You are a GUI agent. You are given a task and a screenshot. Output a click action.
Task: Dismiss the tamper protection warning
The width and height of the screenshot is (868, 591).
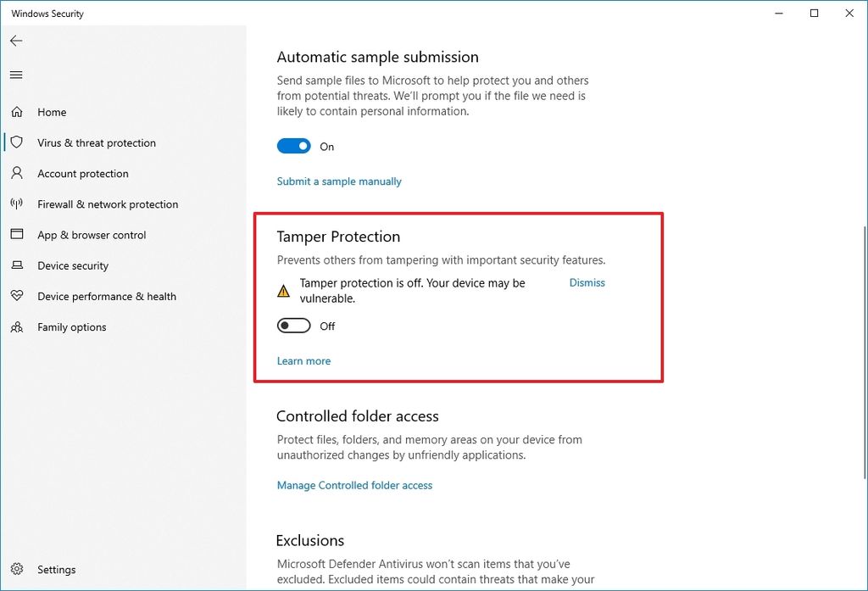[587, 282]
